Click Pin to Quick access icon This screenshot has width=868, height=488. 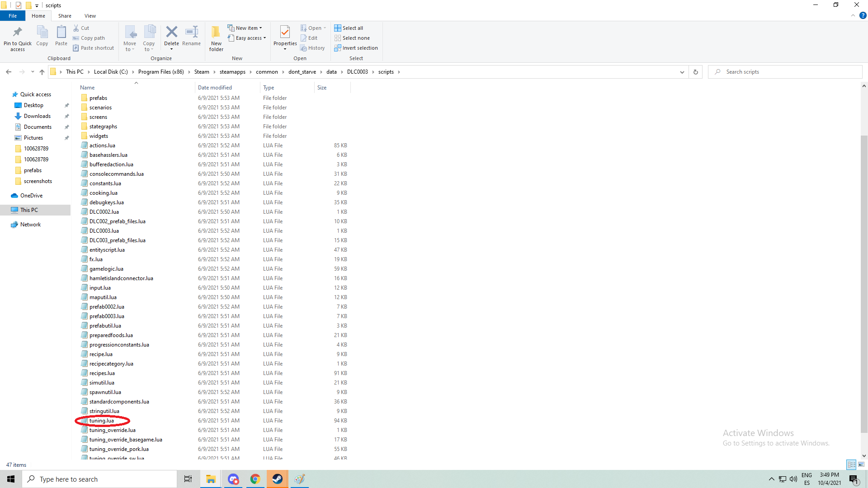pyautogui.click(x=18, y=33)
